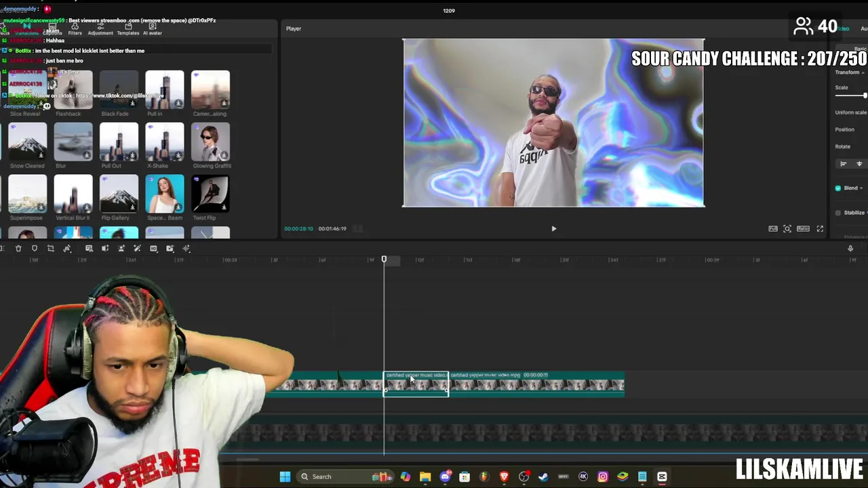Screen dimensions: 868x488
Task: Open Discord from the taskbar
Action: point(445,476)
